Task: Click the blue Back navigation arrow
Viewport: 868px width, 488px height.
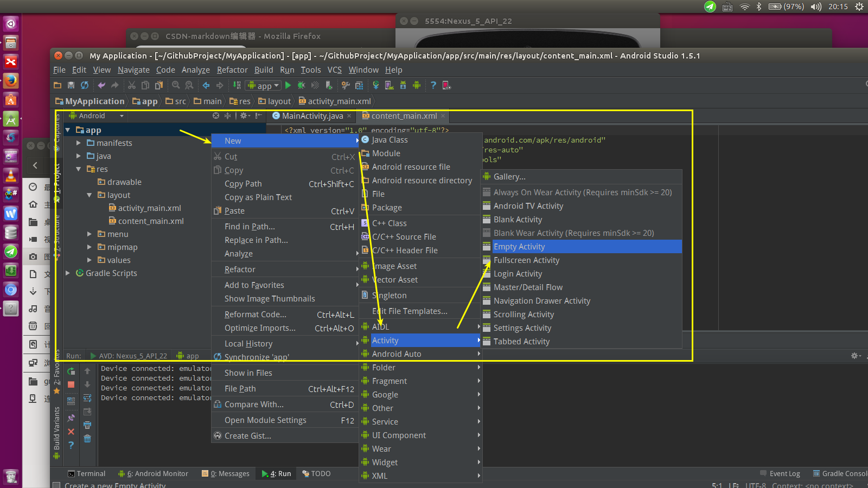Action: coord(206,85)
